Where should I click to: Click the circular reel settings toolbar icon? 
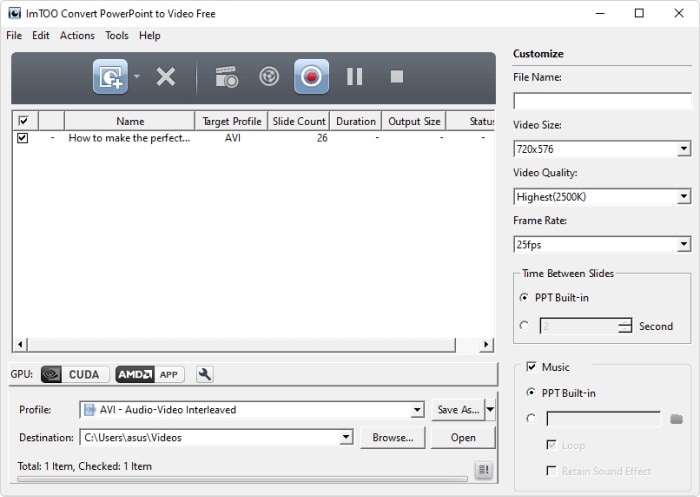269,76
